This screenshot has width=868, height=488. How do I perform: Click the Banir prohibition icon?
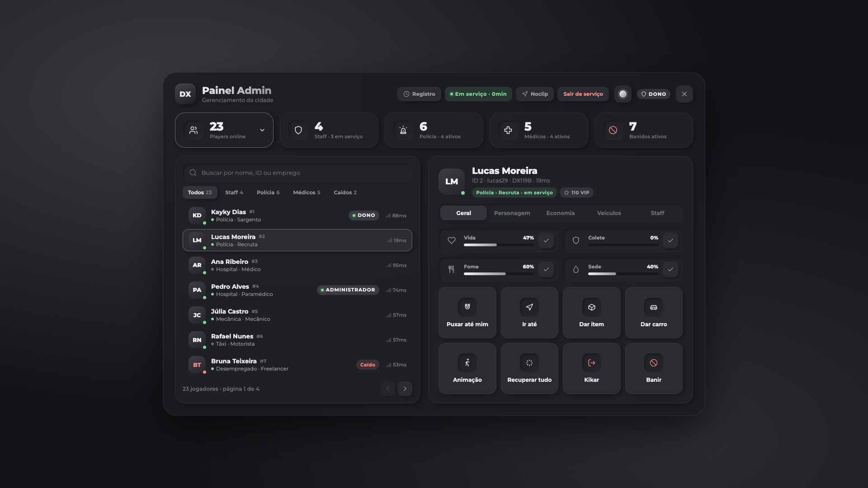point(654,363)
